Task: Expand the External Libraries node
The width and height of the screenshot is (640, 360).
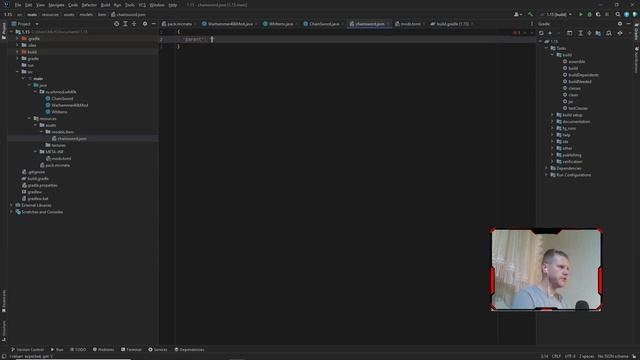Action: tap(11, 205)
